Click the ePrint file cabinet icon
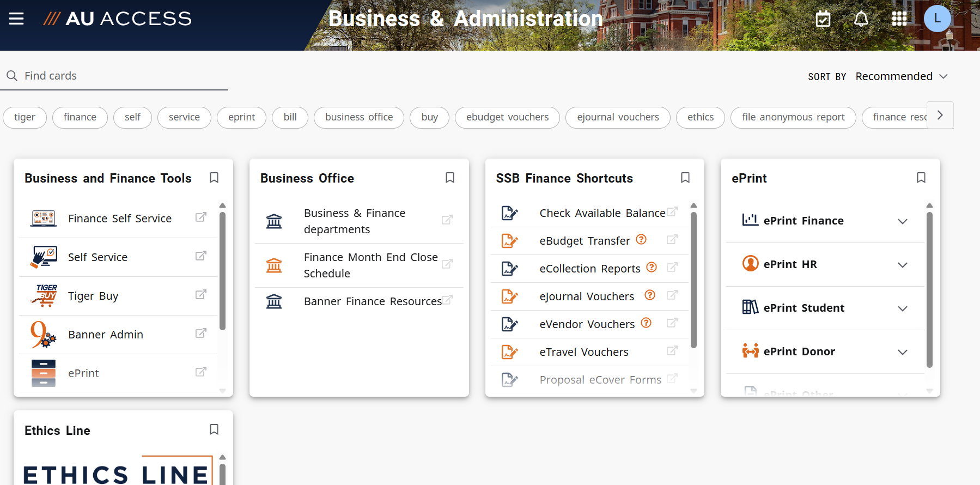Image resolution: width=980 pixels, height=485 pixels. [44, 373]
